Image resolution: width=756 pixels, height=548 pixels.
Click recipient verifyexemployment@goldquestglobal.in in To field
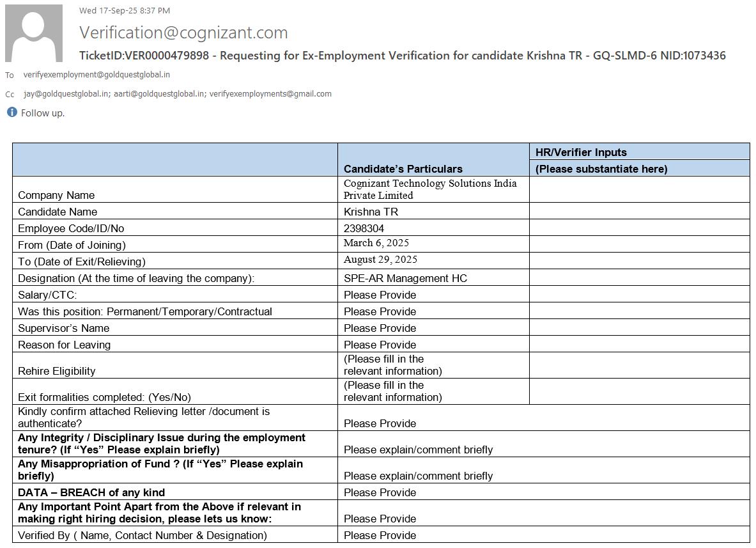(96, 75)
